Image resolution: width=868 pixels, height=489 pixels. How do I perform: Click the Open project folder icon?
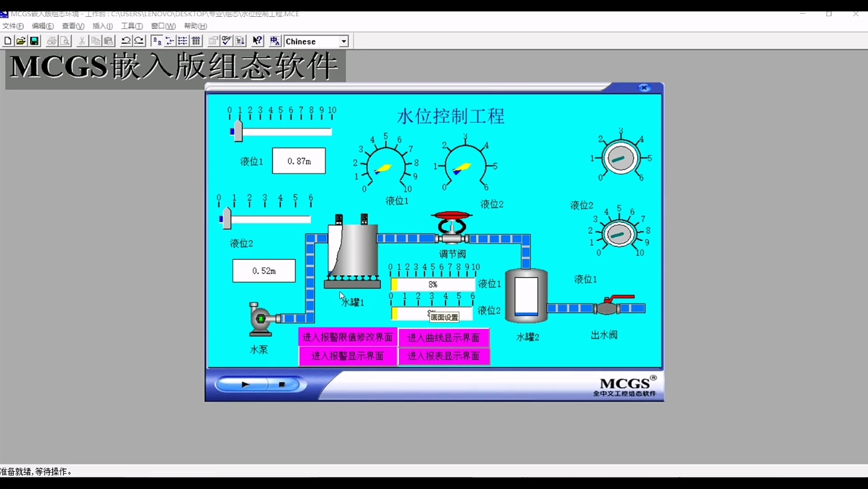21,41
